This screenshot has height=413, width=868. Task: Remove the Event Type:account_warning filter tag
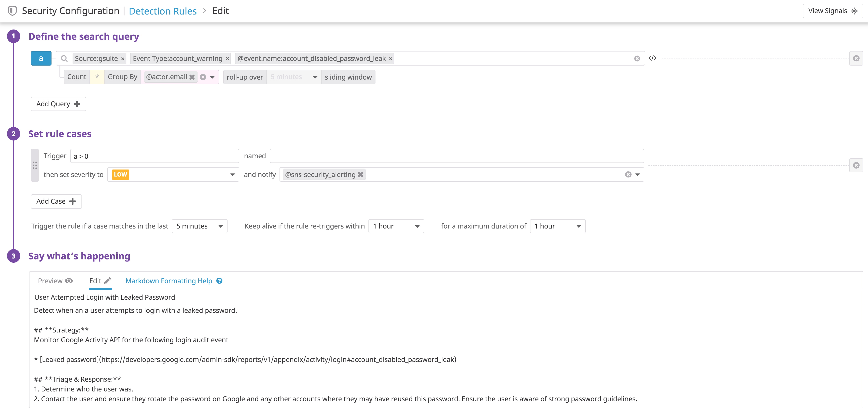[228, 58]
